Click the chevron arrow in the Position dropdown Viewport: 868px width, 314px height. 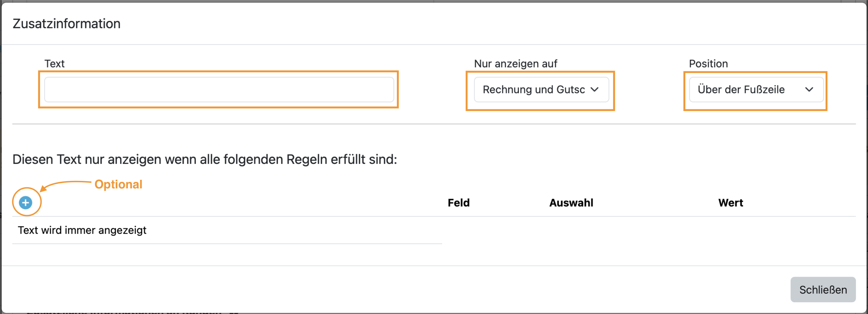point(809,90)
